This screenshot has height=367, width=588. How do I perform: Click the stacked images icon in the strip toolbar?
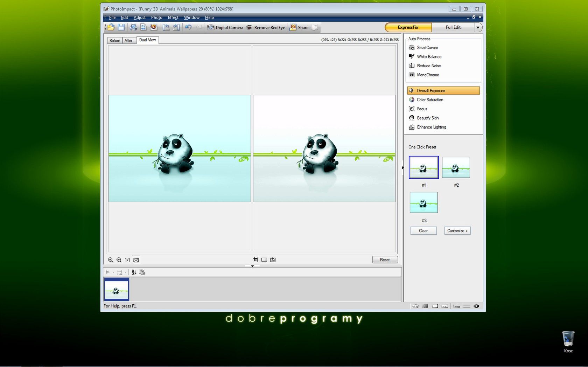(x=142, y=272)
